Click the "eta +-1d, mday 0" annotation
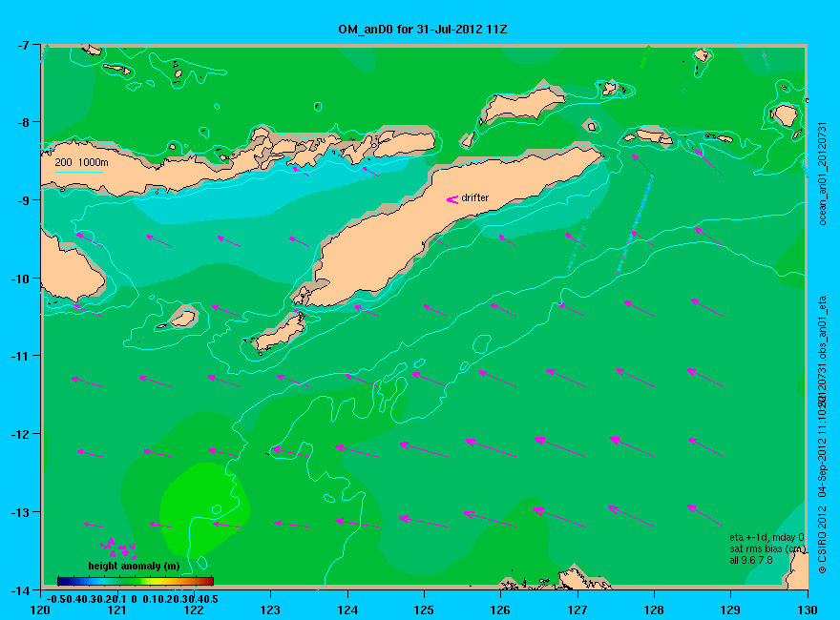This screenshot has height=620, width=840. (766, 538)
